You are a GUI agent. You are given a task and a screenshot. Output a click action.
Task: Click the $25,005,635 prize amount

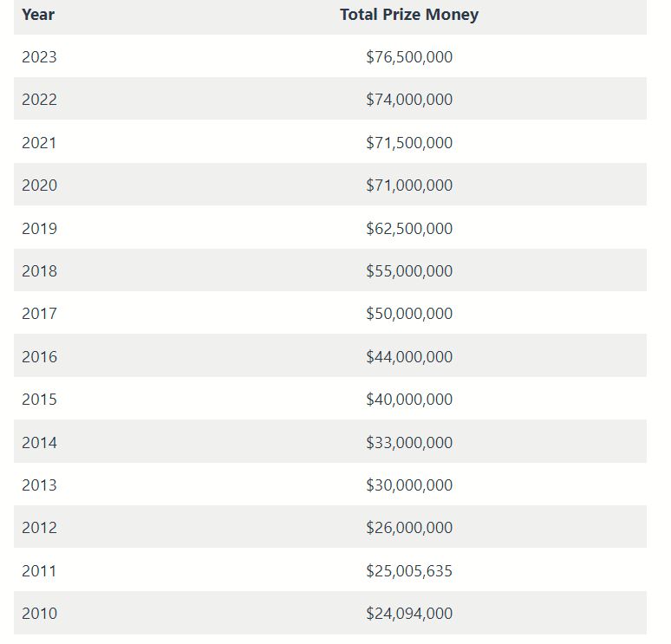click(409, 571)
